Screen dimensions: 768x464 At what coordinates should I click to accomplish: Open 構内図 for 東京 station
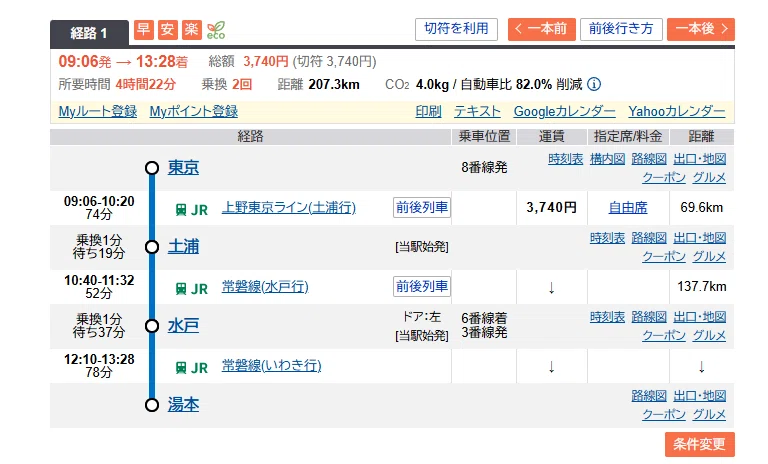607,159
